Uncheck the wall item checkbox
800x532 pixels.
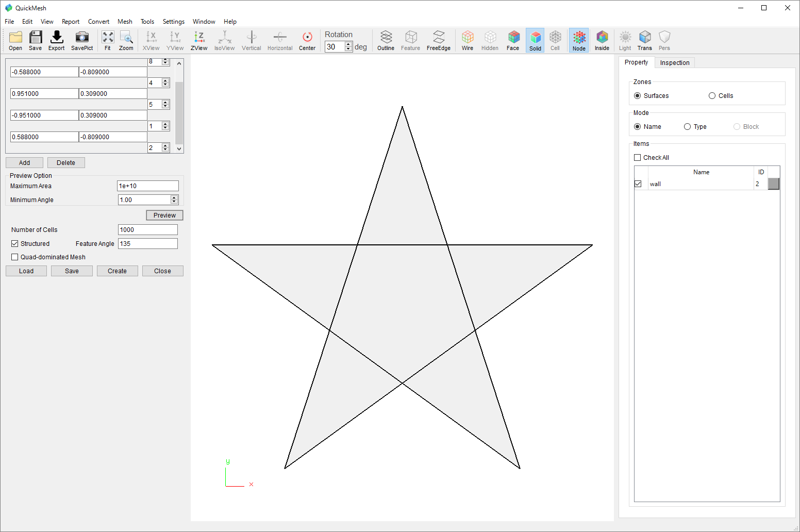pyautogui.click(x=638, y=184)
